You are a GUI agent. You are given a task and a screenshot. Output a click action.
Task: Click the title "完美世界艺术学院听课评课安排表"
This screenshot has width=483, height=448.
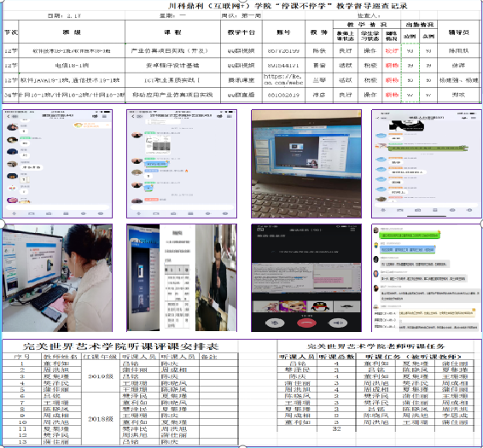[x=121, y=346]
